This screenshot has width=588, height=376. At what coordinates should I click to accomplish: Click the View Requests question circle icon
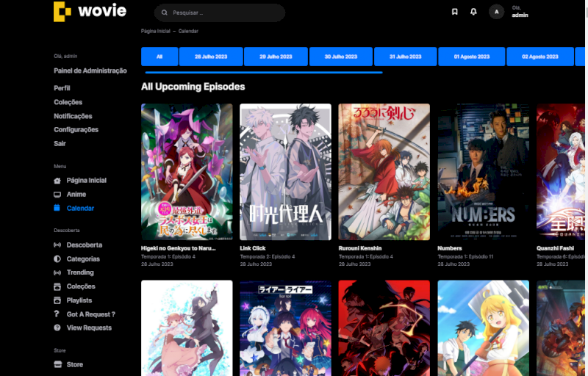(x=57, y=328)
